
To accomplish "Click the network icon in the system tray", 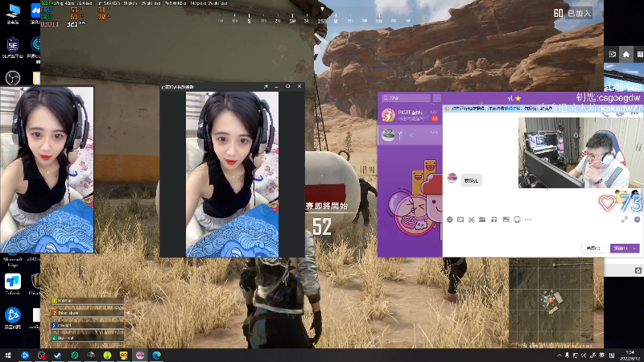I will coord(576,356).
